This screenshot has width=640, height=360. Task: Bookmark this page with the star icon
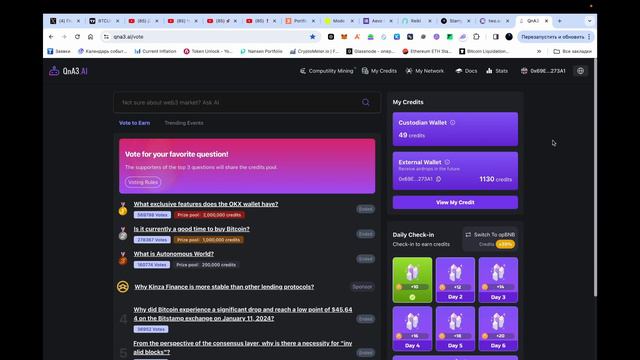click(313, 37)
